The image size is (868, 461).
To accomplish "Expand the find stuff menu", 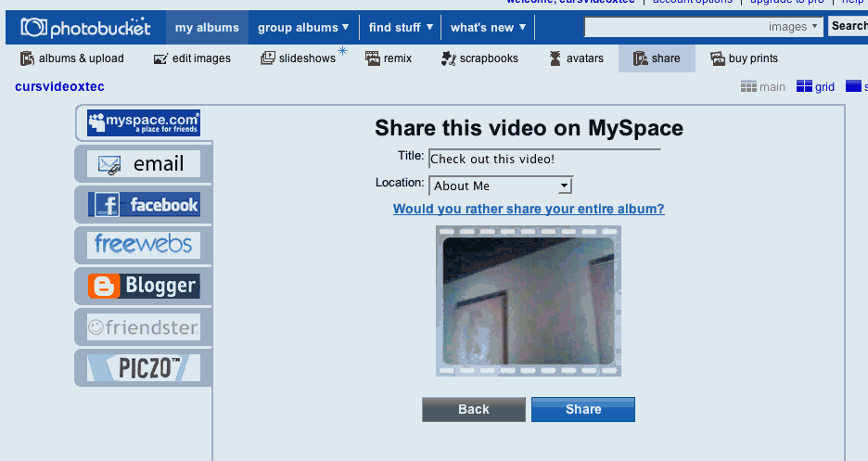I will [x=401, y=27].
